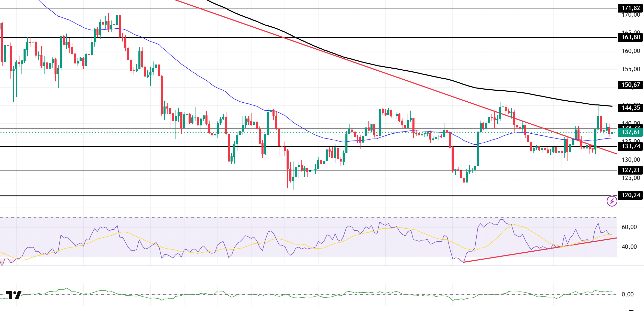Click the green 137,61 current price label

click(630, 132)
